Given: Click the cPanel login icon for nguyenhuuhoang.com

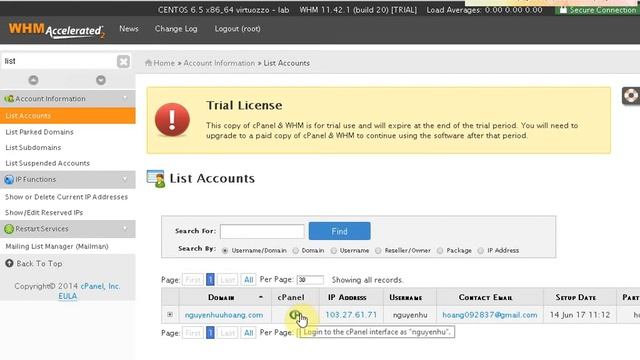Looking at the screenshot, I should pyautogui.click(x=294, y=315).
